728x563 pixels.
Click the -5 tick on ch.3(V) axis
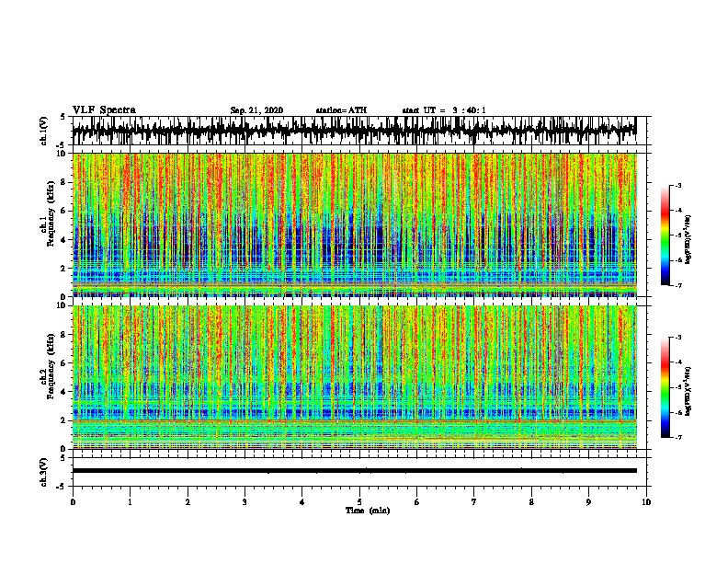[x=62, y=487]
